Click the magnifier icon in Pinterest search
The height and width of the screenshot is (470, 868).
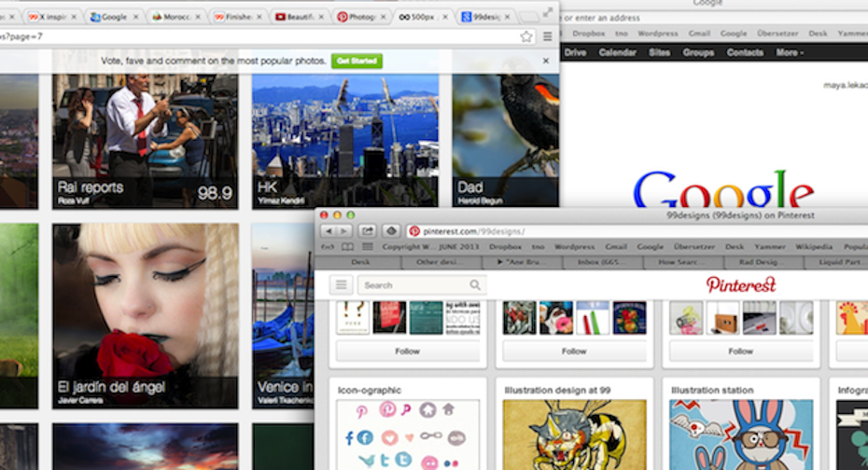475,285
